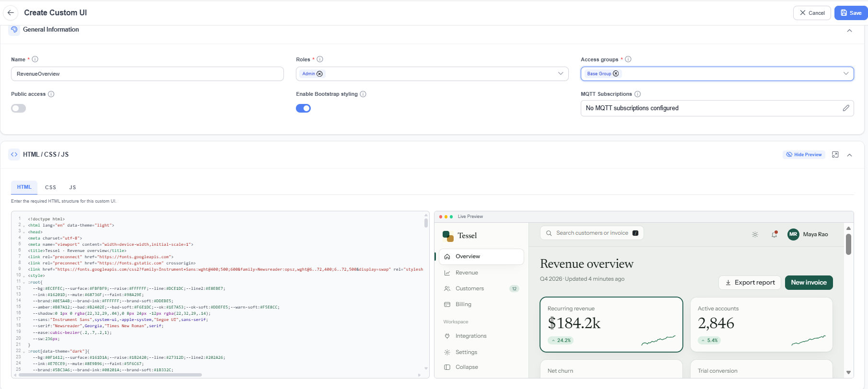Image resolution: width=868 pixels, height=389 pixels.
Task: Click the code editor horizontal scrollbar
Action: tap(110, 375)
